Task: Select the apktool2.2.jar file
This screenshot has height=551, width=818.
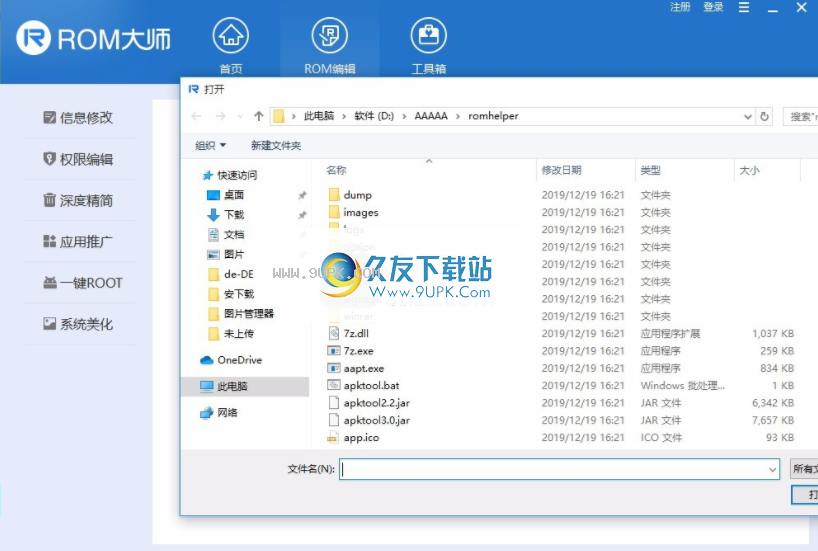Action: (x=376, y=403)
